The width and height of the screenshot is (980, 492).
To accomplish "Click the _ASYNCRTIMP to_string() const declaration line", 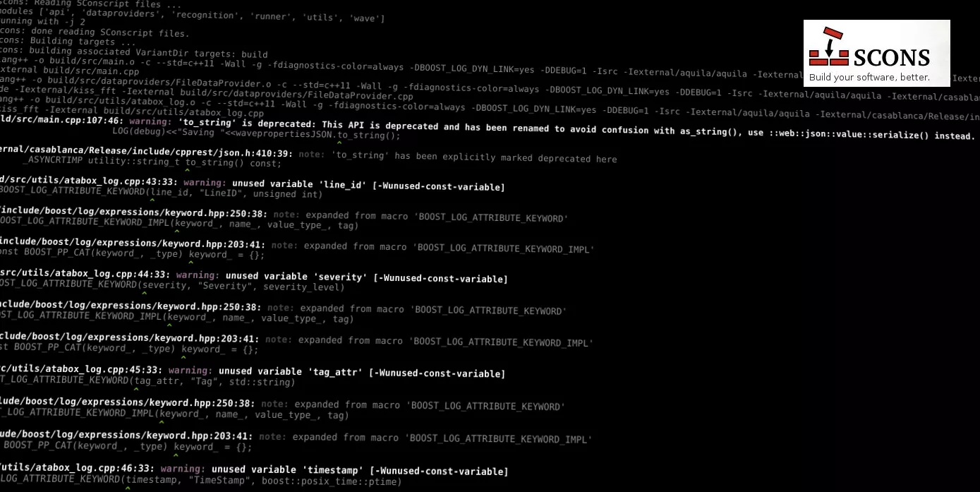I will coord(156,162).
